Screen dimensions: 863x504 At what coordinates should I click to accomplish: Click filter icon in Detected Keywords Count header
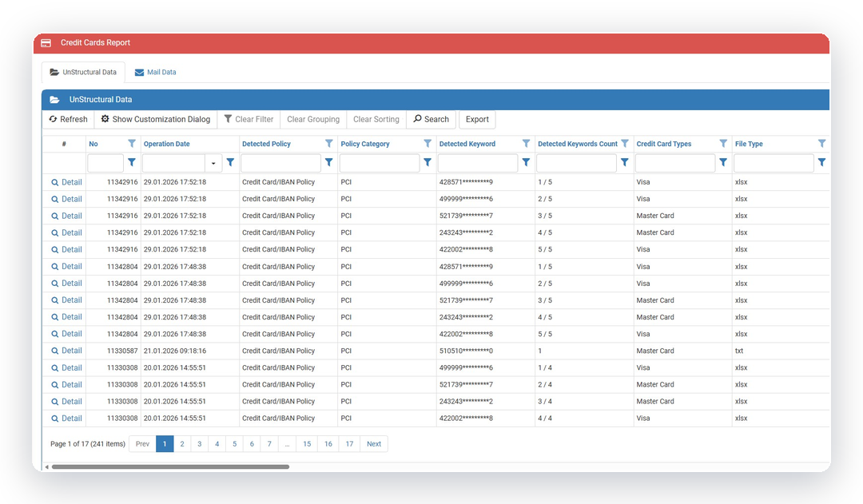[x=624, y=144]
